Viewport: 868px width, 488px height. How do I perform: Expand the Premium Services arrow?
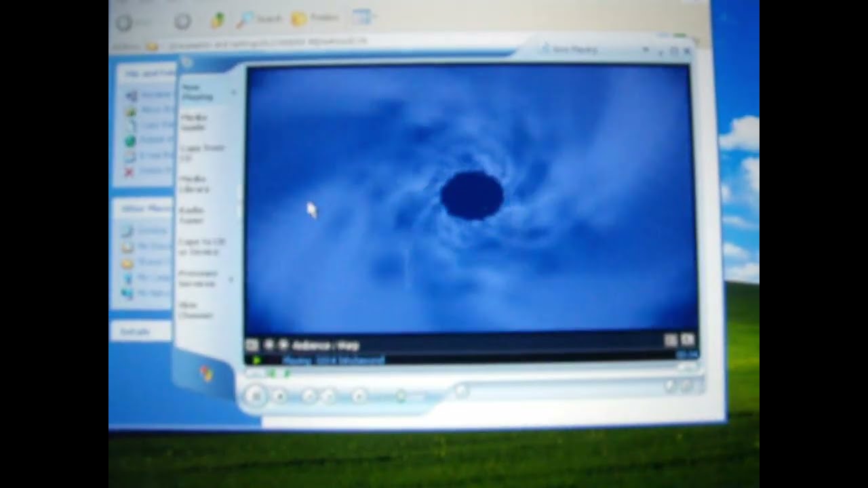(232, 279)
